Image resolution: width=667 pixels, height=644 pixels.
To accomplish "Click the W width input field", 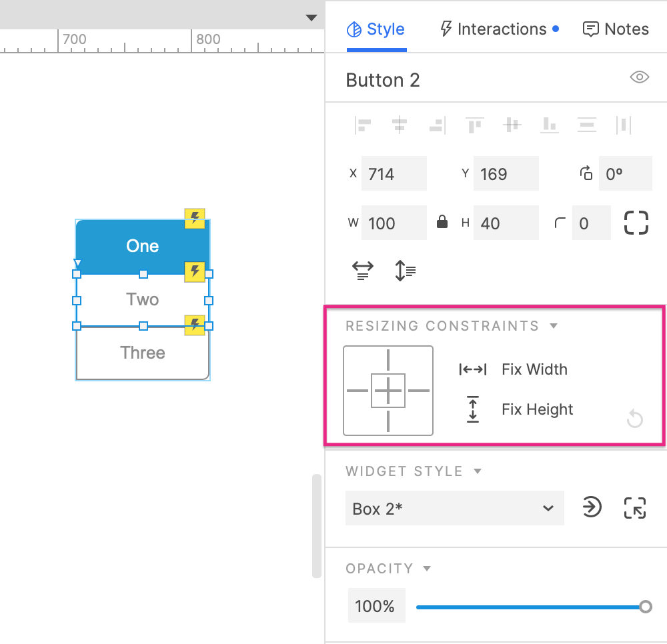I will click(x=394, y=223).
